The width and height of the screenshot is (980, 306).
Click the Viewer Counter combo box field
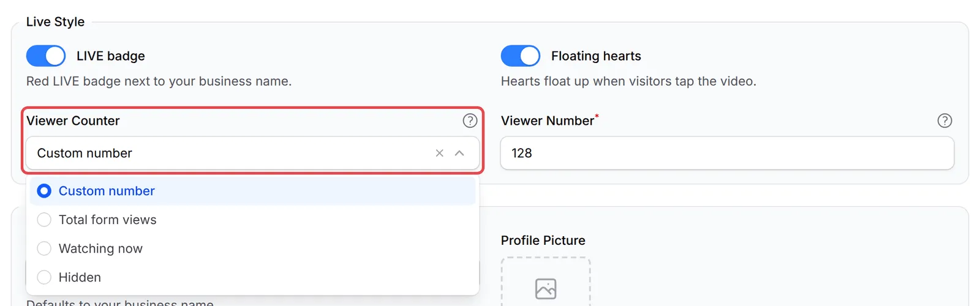(x=252, y=153)
